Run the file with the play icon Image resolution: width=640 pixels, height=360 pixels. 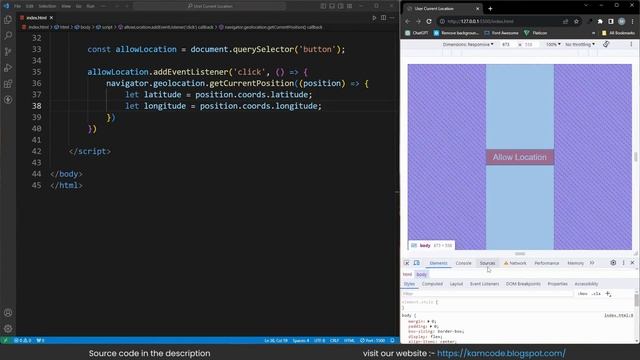click(x=374, y=18)
